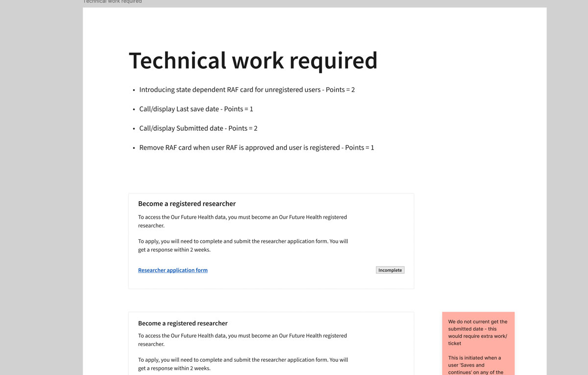Select "Become a registered researcher" title beside the pink note

183,323
